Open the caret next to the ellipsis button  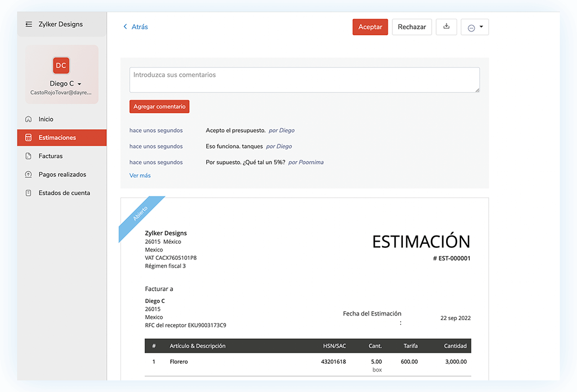[482, 27]
